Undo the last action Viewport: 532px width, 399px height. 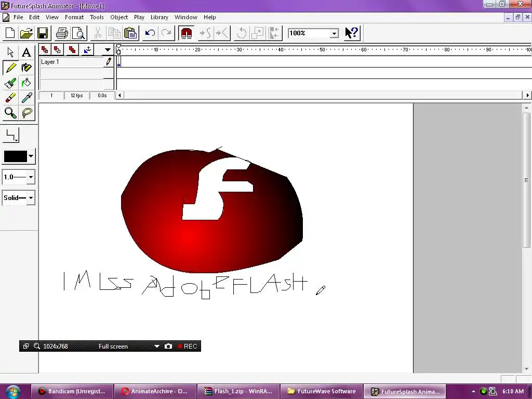(x=150, y=33)
